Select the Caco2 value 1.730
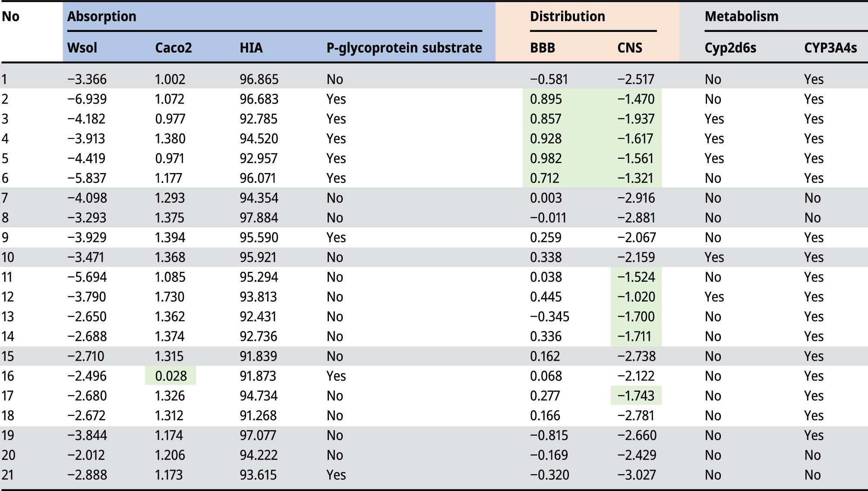 click(170, 297)
